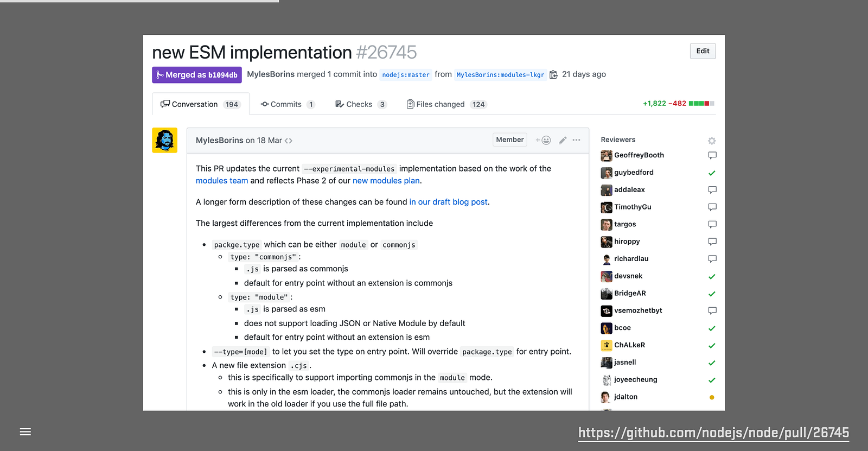868x451 pixels.
Task: Open richardlau's reviewer profile name
Action: [631, 259]
